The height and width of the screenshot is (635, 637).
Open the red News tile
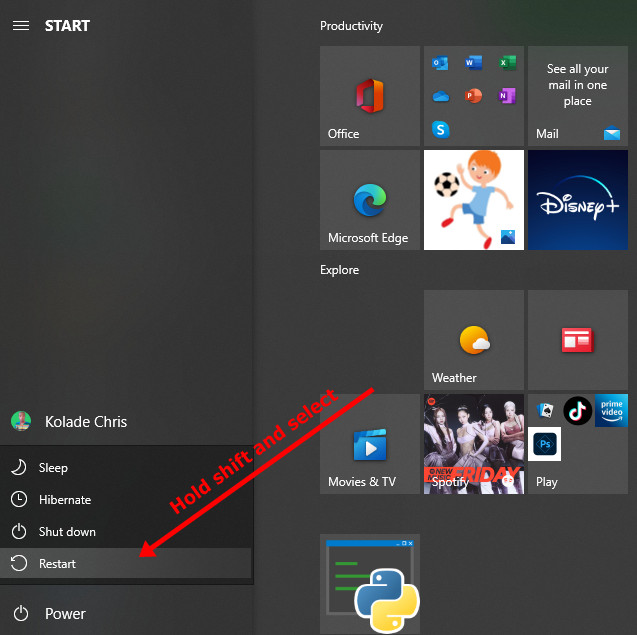(578, 340)
